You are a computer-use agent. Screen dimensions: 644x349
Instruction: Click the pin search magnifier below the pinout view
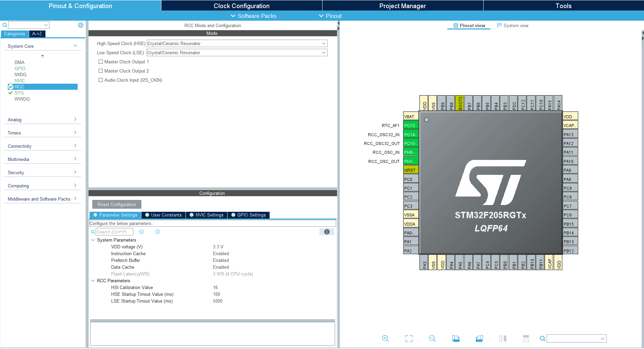[x=542, y=338]
